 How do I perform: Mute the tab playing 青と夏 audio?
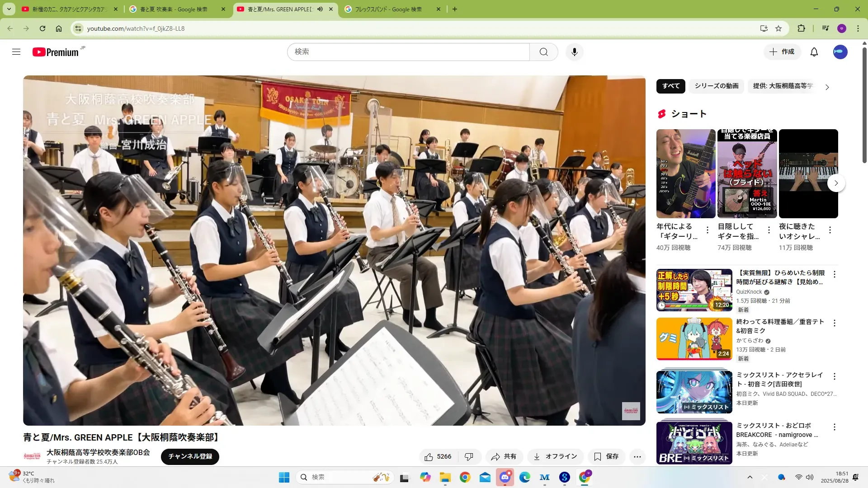[x=320, y=9]
